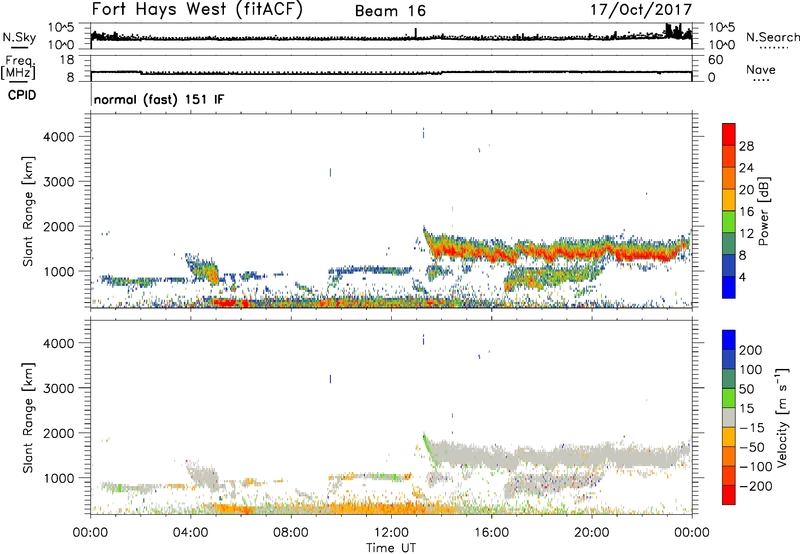This screenshot has width=800, height=554.
Task: Click the "28" power colorbar value
Action: 746,146
